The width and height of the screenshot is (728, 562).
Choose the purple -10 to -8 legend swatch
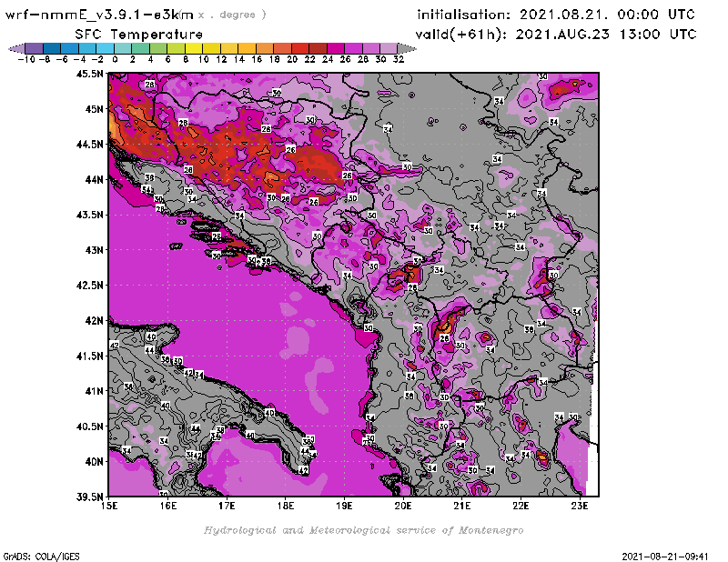(x=34, y=47)
